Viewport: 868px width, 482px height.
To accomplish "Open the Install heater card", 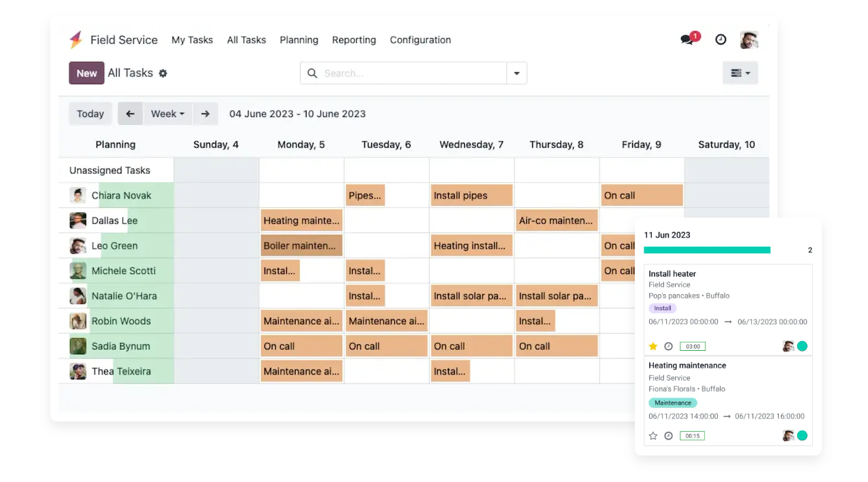I will coord(728,309).
